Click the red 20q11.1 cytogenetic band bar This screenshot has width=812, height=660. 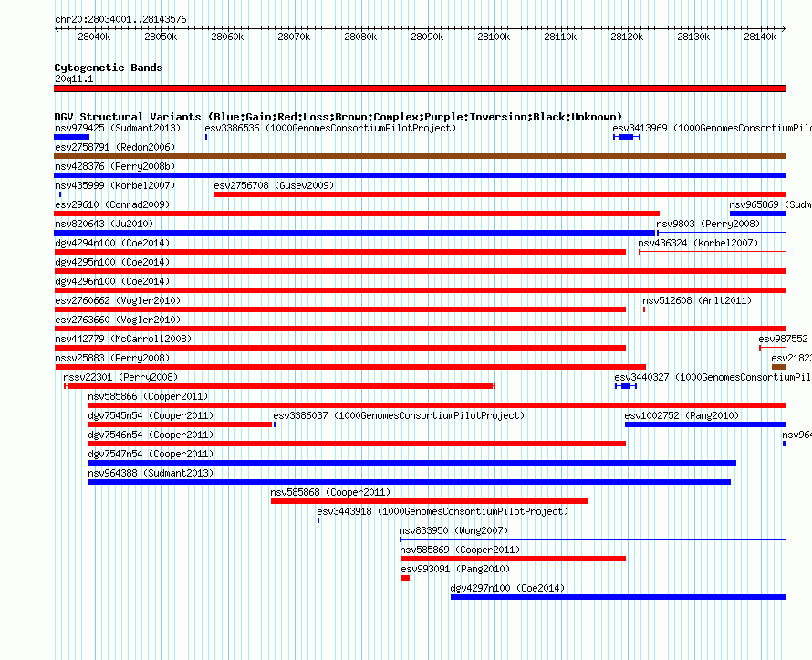click(420, 89)
